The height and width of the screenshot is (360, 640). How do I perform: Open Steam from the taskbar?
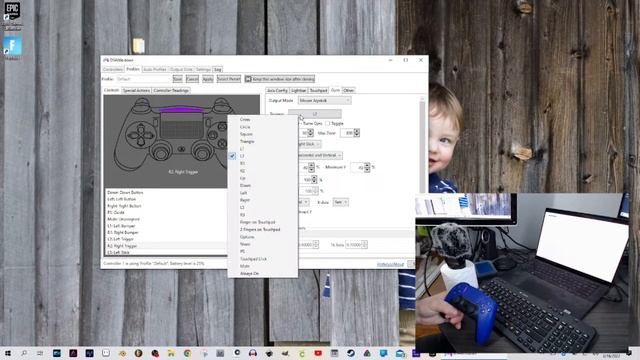(351, 353)
